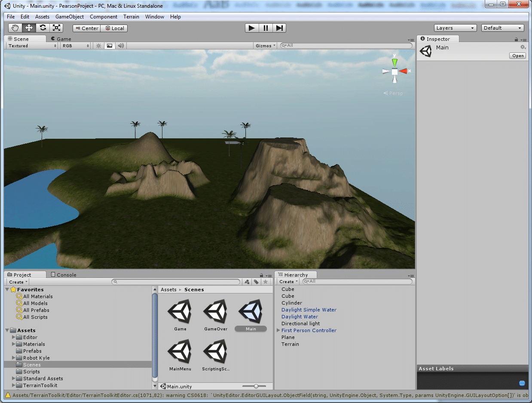Open the Layers dropdown
This screenshot has width=532, height=403.
(456, 28)
